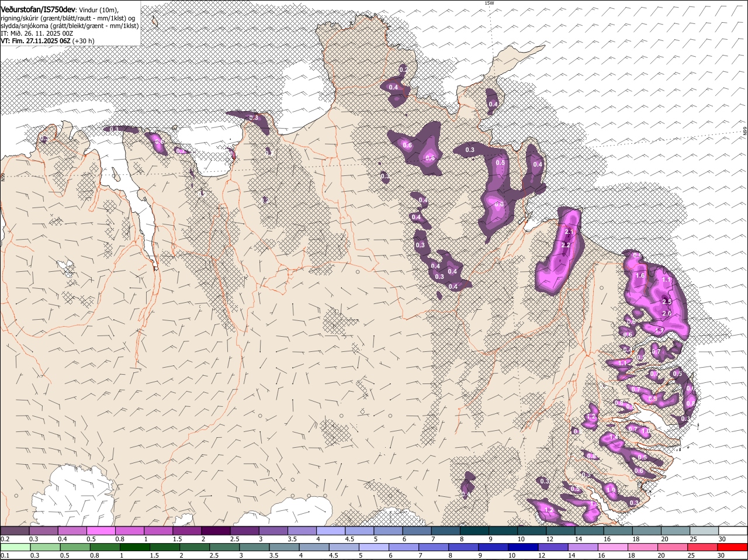748x560 pixels.
Task: Pick the red lower legend swatch starting at 30
Action: tap(732, 548)
